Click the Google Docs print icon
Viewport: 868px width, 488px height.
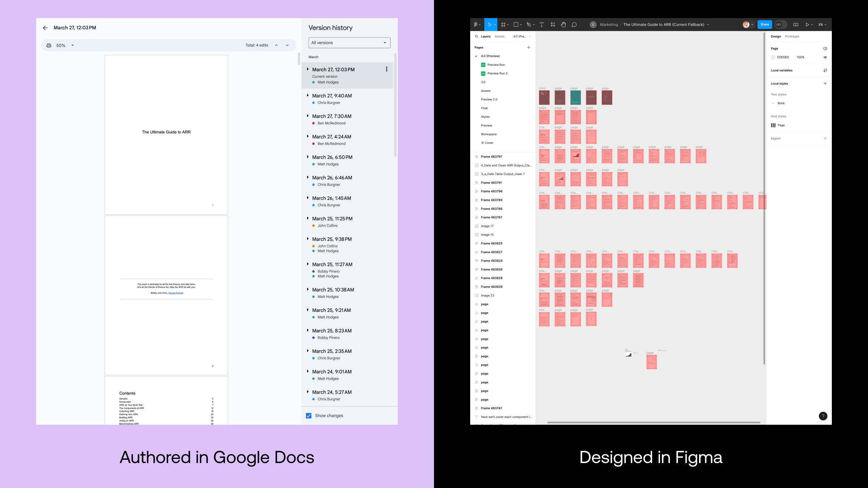pyautogui.click(x=49, y=46)
